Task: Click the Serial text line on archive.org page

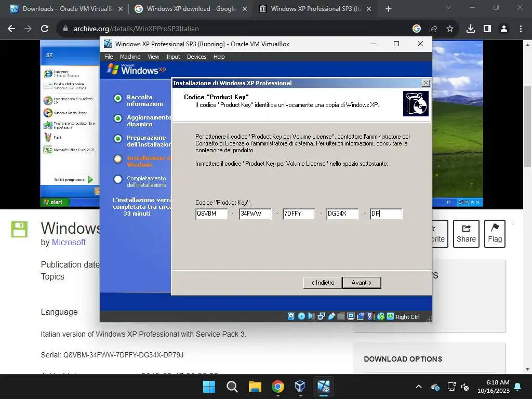Action: pyautogui.click(x=112, y=355)
